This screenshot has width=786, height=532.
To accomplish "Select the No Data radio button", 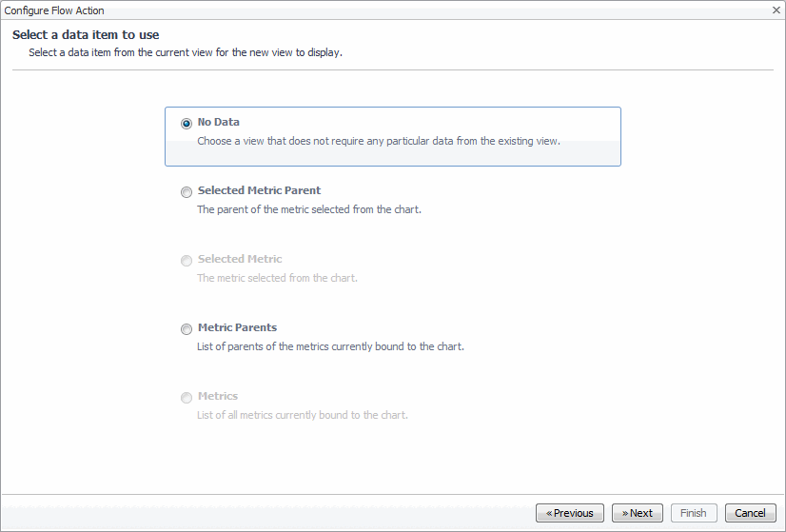I will point(187,124).
